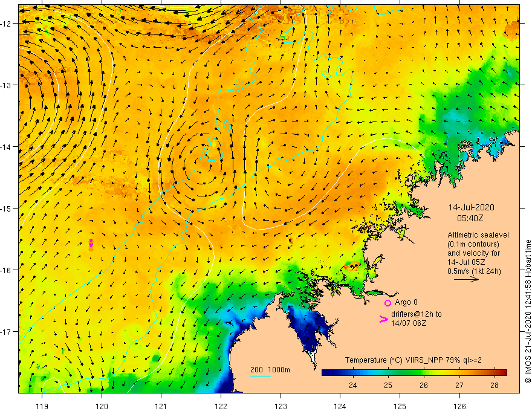
Task: Click the '14-Jul-2020' date text
Action: point(472,207)
